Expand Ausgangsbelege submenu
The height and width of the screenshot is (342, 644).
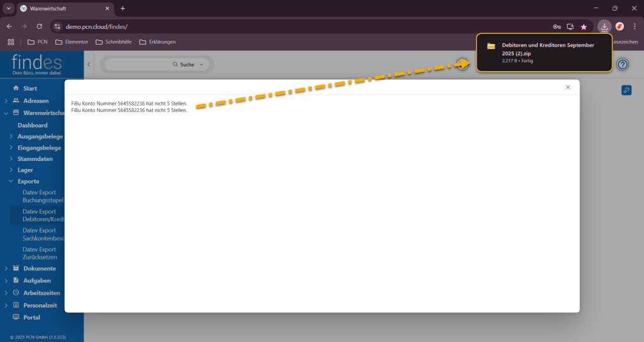pos(11,136)
